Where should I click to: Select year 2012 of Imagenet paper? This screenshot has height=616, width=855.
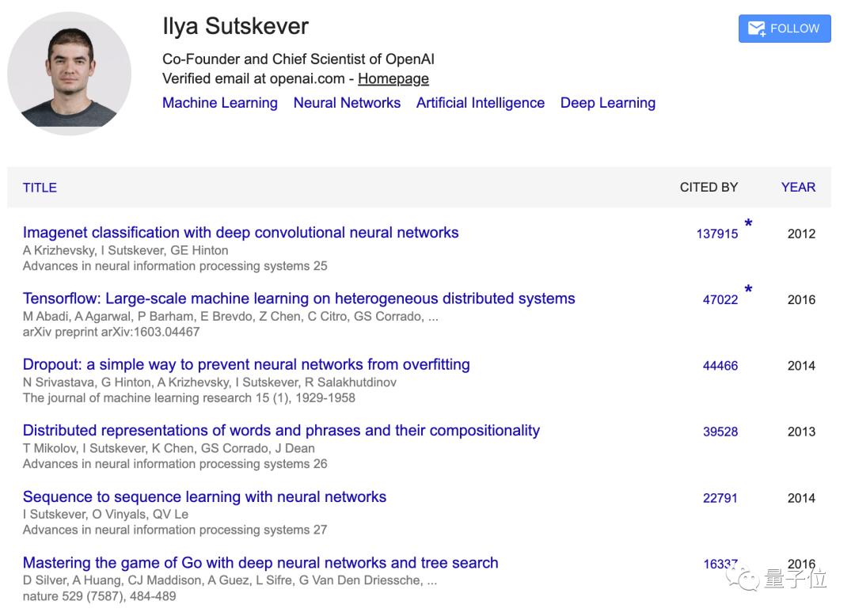pyautogui.click(x=801, y=234)
